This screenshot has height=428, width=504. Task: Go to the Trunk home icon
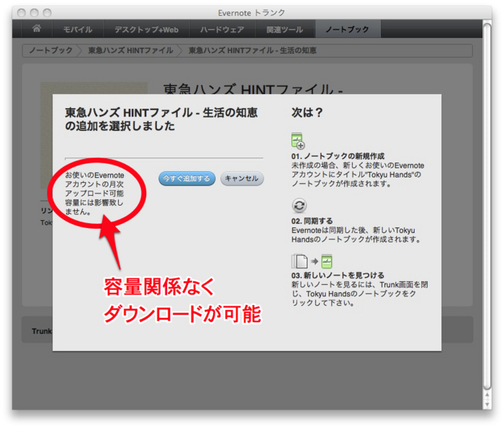pos(37,29)
